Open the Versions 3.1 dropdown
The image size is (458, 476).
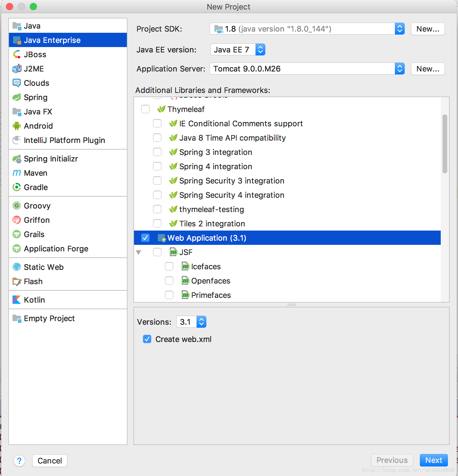point(191,322)
